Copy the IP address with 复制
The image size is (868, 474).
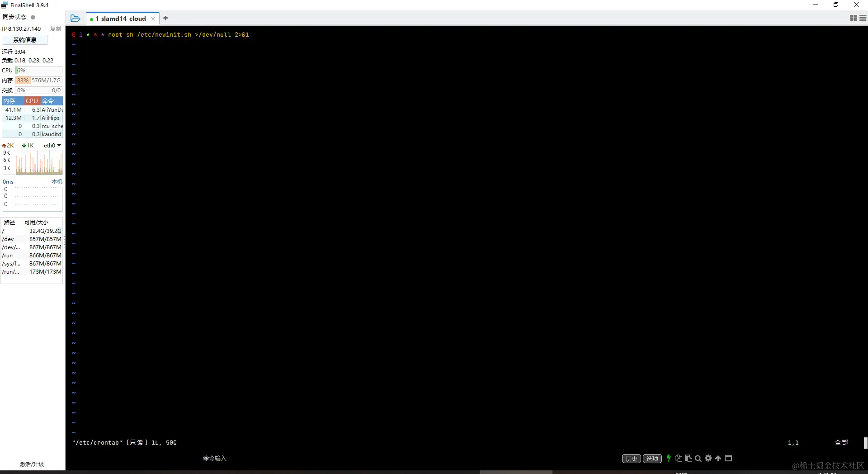(56, 28)
